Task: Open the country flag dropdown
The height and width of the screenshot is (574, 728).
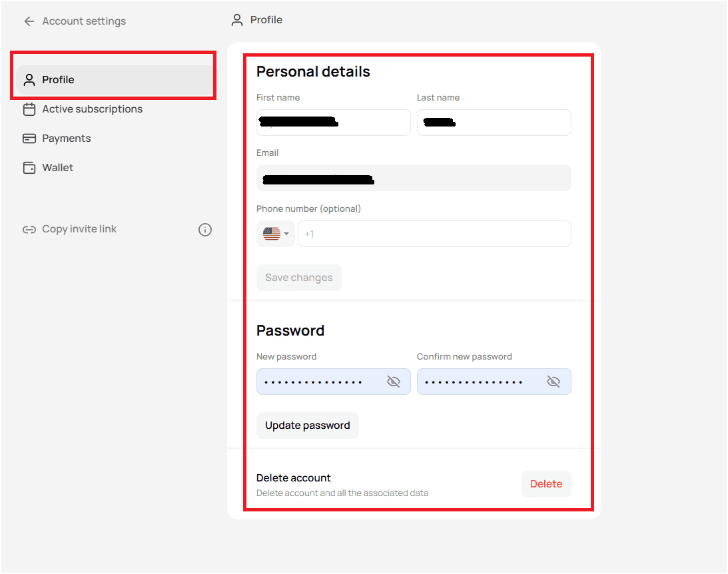Action: tap(276, 234)
